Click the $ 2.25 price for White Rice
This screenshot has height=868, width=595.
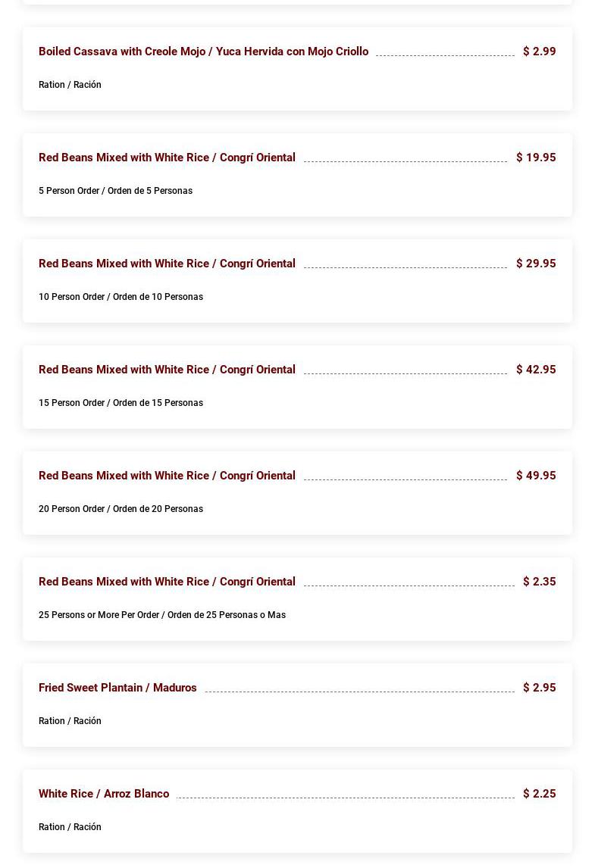point(539,794)
